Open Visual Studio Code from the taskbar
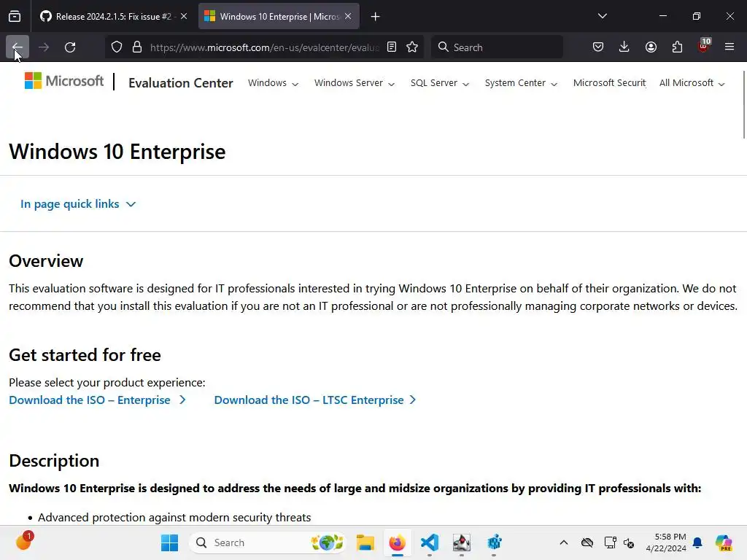This screenshot has height=560, width=747. (430, 542)
